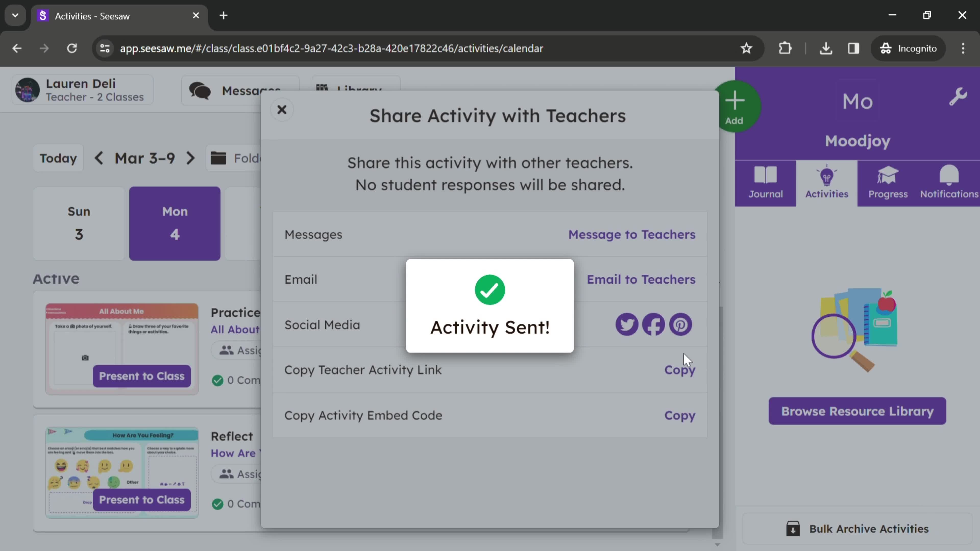Close the Share Activity dialog

point(282,110)
